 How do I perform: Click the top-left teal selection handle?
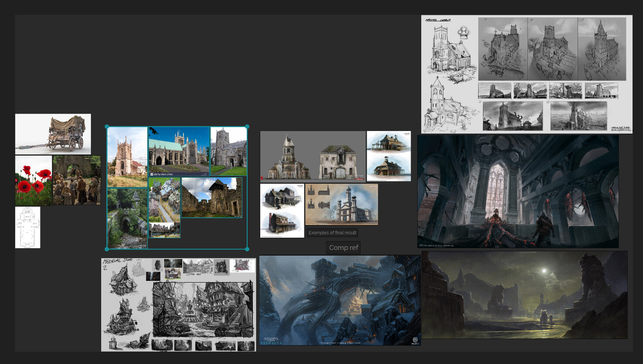pos(107,126)
